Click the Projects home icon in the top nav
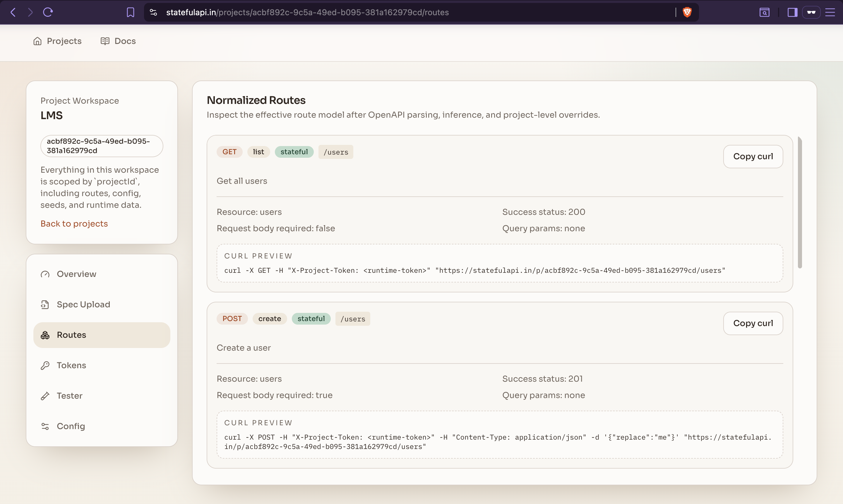843x504 pixels. point(37,41)
